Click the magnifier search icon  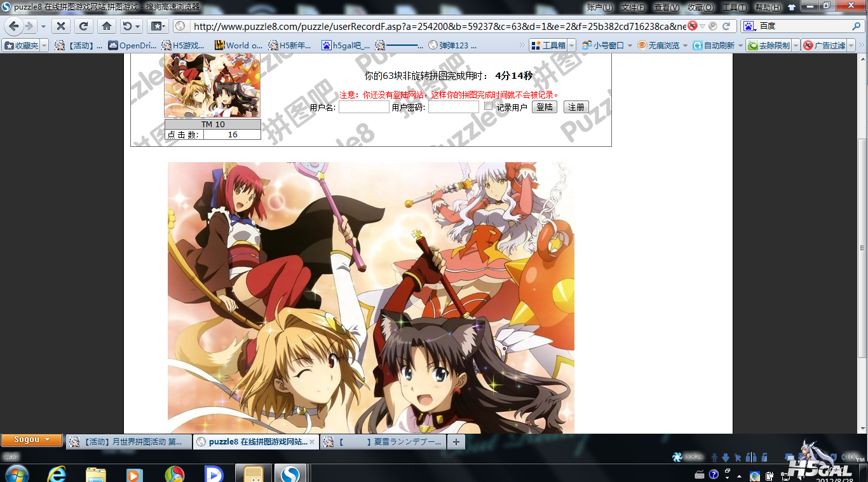[857, 26]
